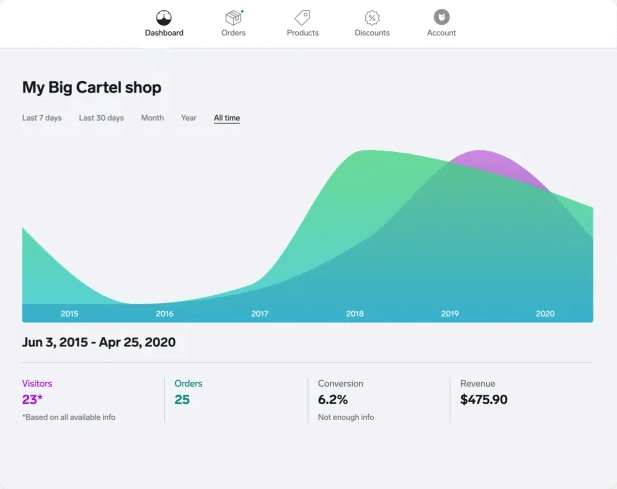Click the 2015 marker on chart axis
The width and height of the screenshot is (617, 489).
click(x=69, y=314)
